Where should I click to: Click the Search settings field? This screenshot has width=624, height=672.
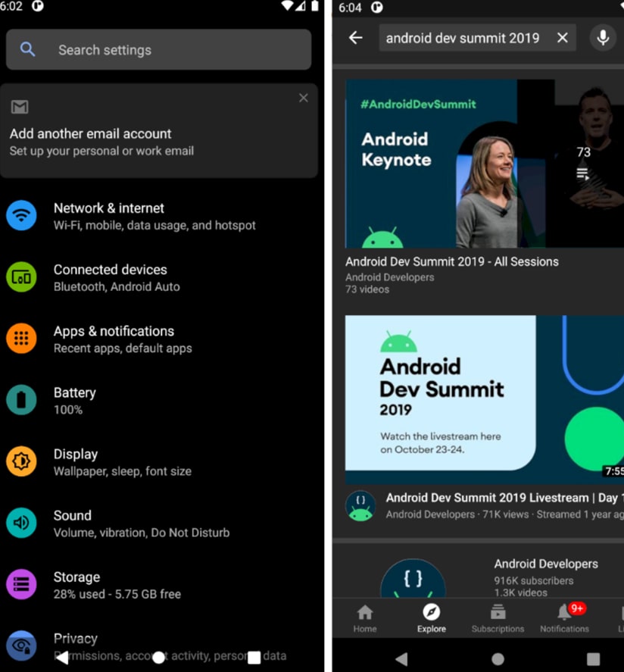[x=158, y=50]
